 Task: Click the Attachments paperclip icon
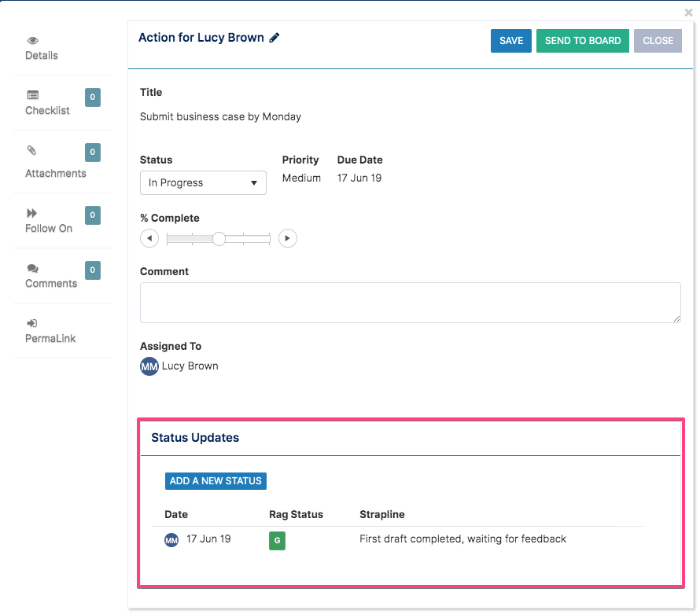tap(31, 150)
